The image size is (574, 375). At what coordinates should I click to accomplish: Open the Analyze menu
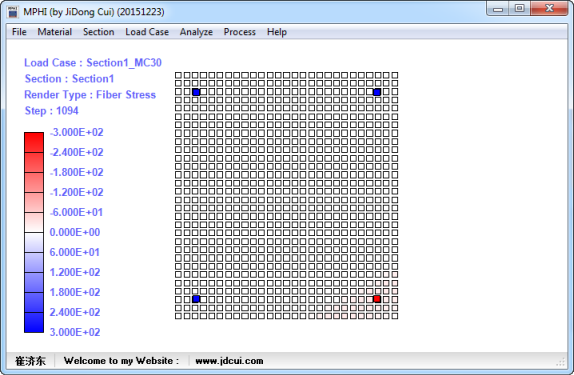click(196, 32)
